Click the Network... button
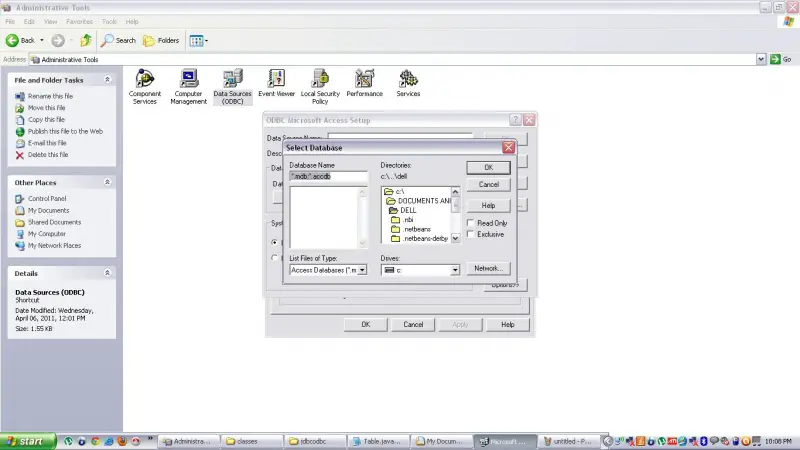The image size is (800, 450). tap(488, 268)
